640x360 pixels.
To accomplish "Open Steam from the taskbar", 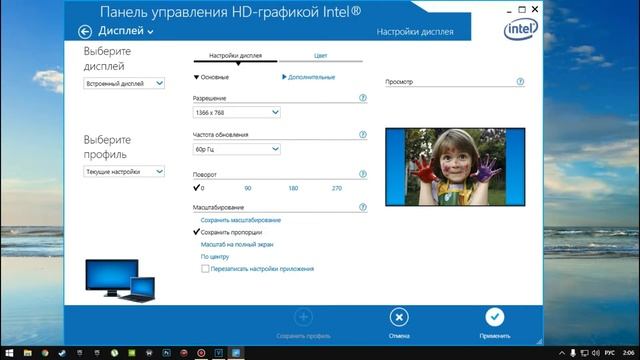I will pos(62,353).
